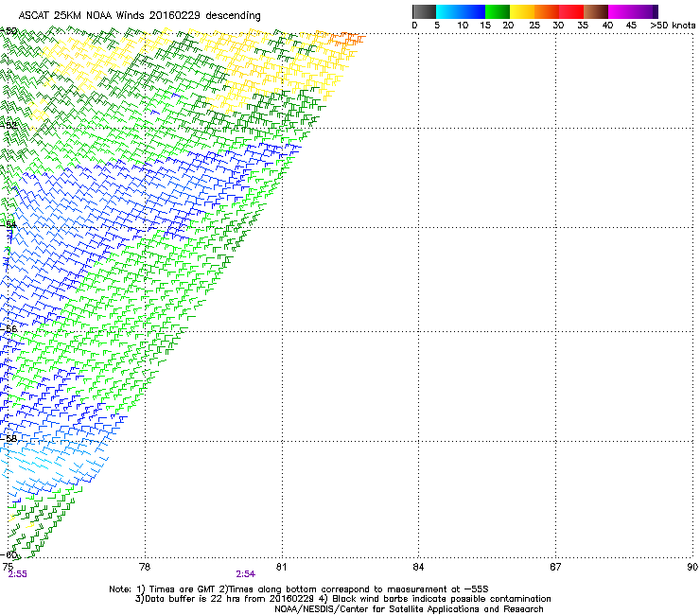This screenshot has height=615, width=700.
Task: Click the 'ASCAT 25KM NOAA Winds 20160229 descending' title
Action: point(139,16)
